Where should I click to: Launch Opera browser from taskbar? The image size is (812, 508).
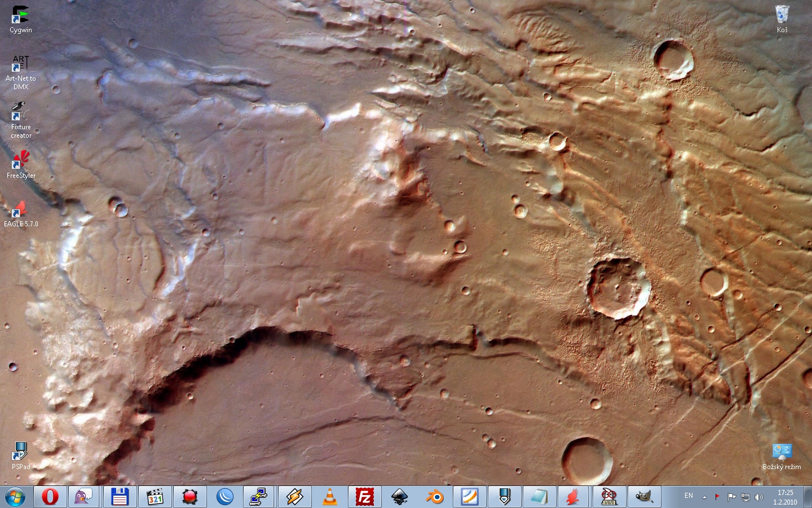pyautogui.click(x=50, y=497)
